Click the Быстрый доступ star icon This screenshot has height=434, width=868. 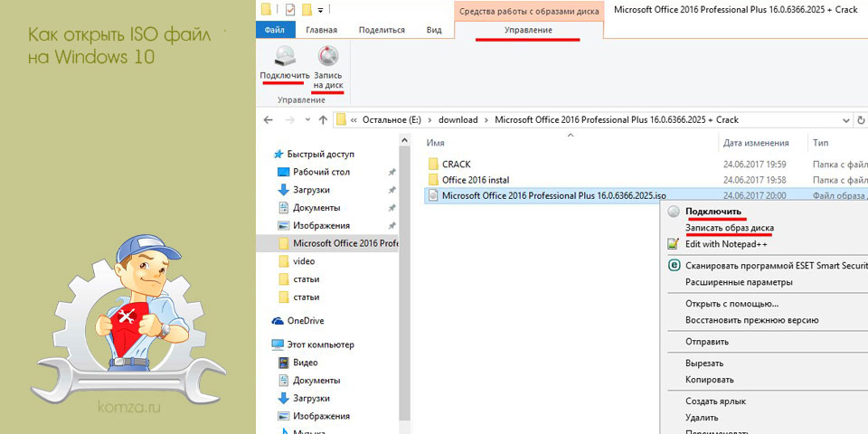click(279, 155)
